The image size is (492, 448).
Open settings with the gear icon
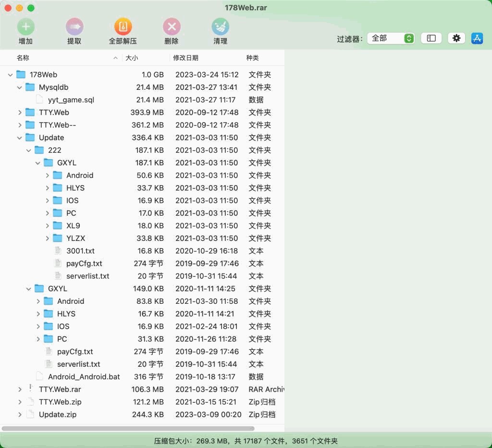pyautogui.click(x=456, y=38)
